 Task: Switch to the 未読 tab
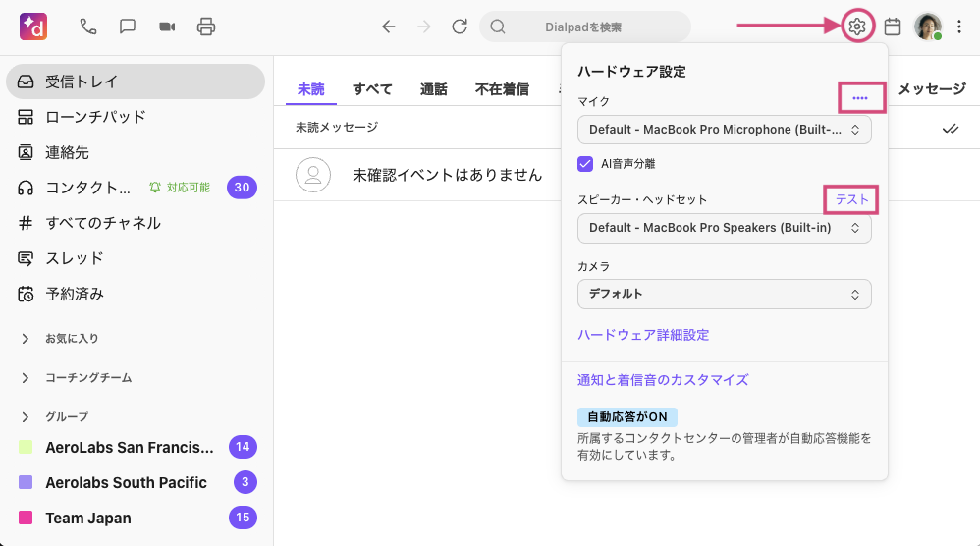310,89
